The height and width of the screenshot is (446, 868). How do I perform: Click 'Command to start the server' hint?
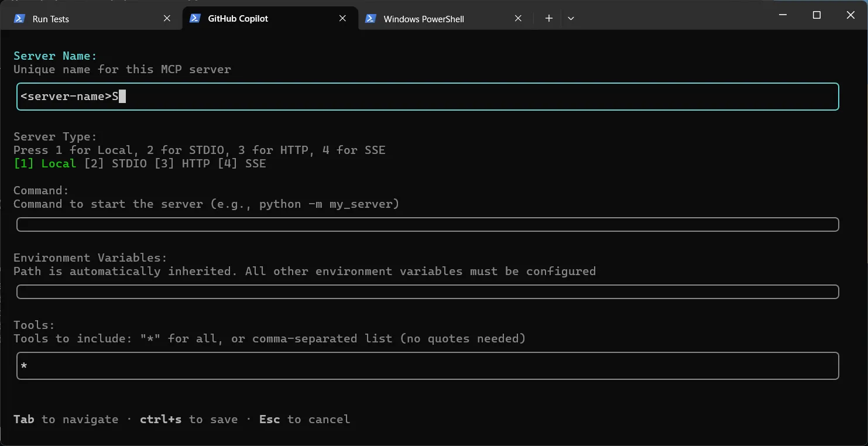[206, 204]
